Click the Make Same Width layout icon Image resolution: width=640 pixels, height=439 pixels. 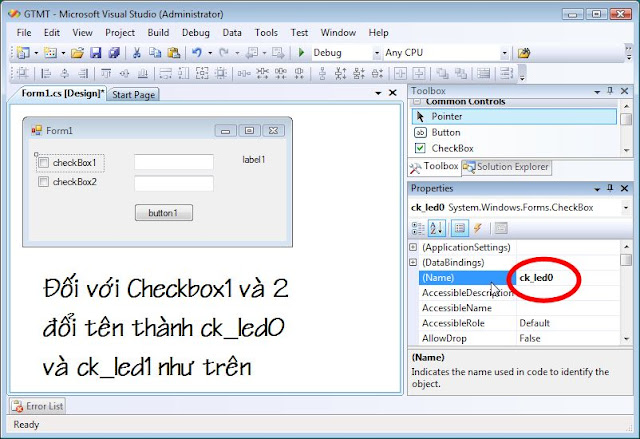point(165,73)
